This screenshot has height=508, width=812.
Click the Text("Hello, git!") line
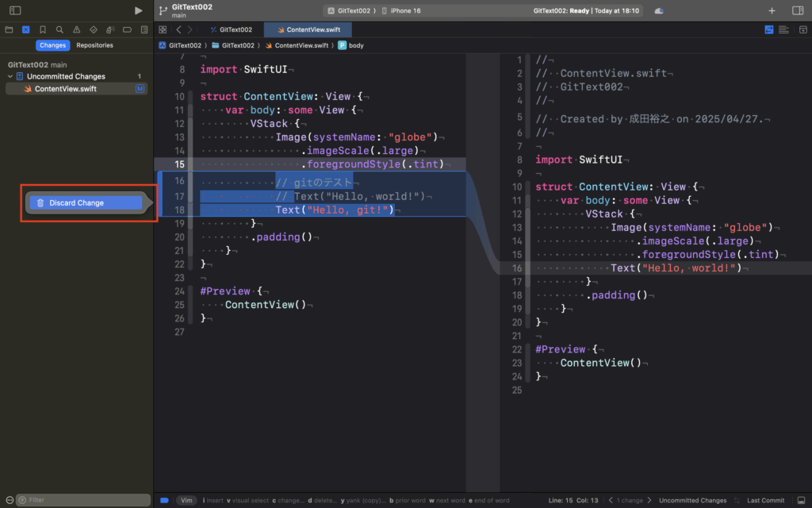tap(335, 210)
